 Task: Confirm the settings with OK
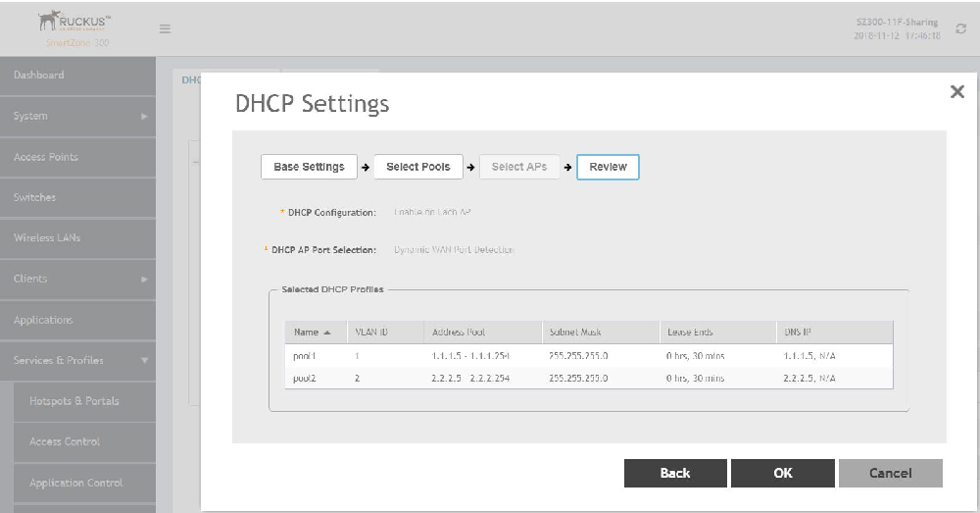[x=782, y=473]
